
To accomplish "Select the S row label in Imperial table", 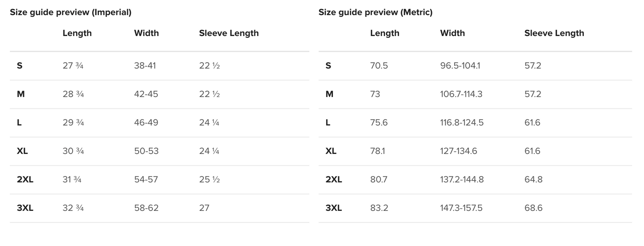I will click(x=20, y=66).
